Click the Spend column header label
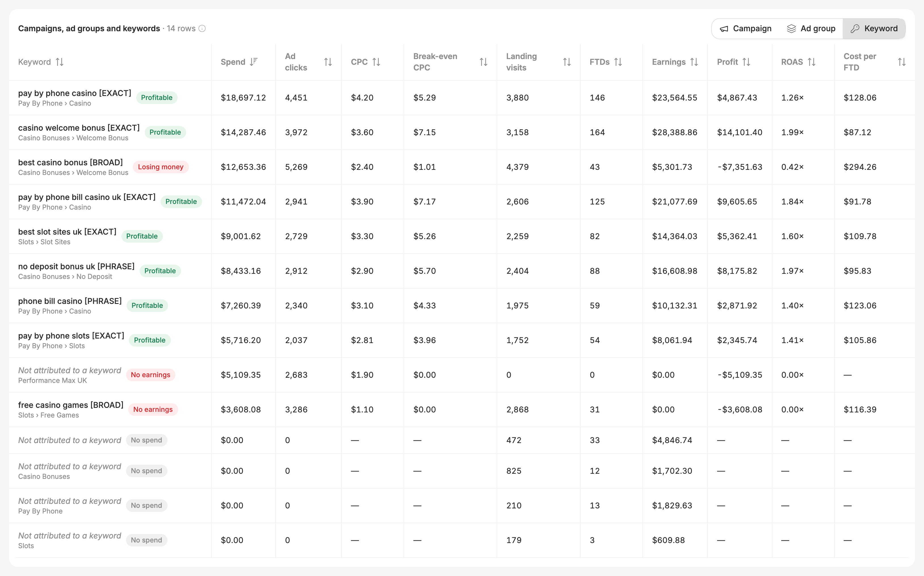 [233, 62]
